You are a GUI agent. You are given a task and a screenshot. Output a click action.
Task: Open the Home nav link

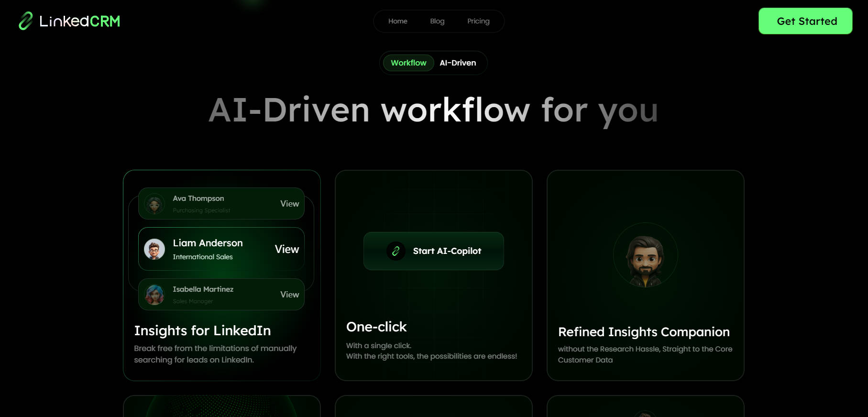(398, 21)
